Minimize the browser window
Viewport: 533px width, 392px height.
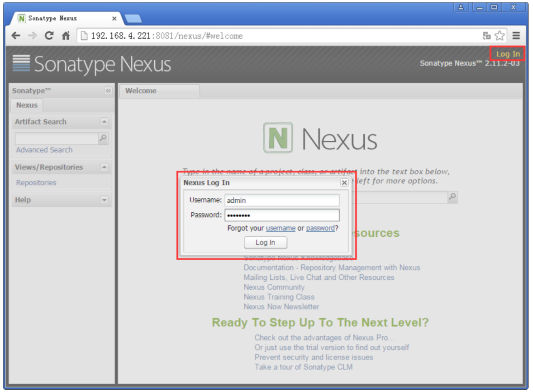[479, 7]
